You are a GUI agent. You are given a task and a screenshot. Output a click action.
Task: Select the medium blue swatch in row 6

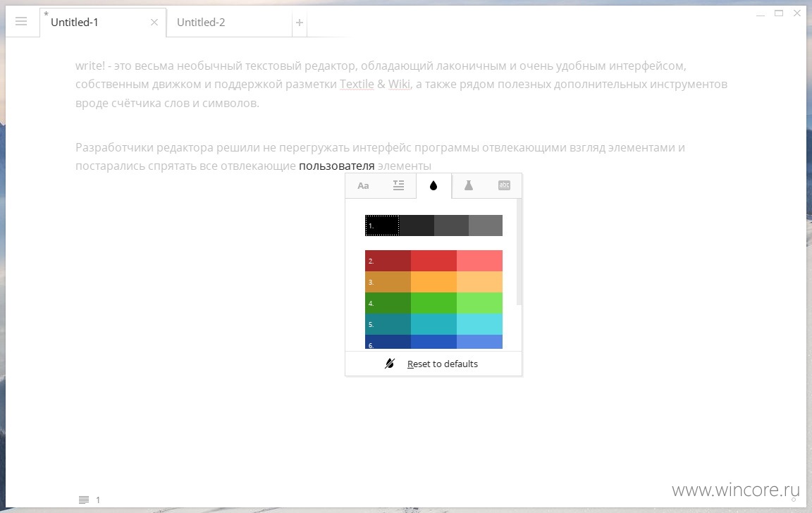pos(433,342)
